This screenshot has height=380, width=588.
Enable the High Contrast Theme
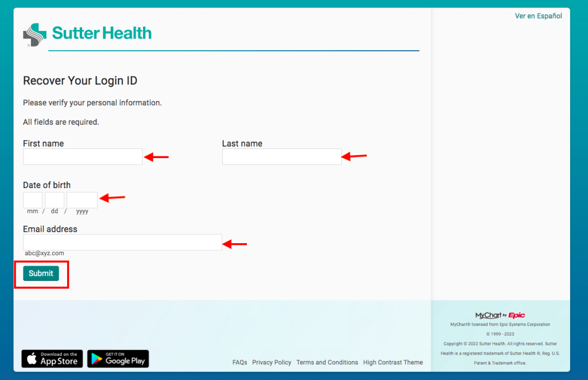point(393,362)
